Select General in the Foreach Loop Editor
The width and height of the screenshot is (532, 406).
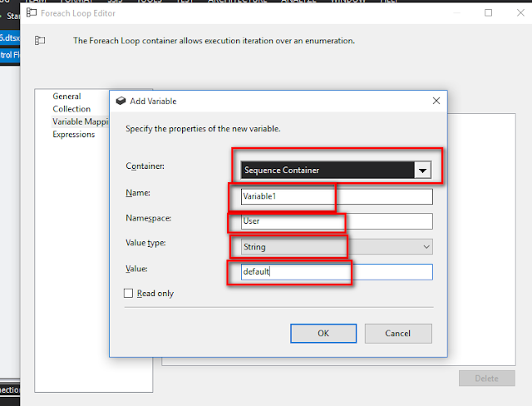[x=66, y=97]
